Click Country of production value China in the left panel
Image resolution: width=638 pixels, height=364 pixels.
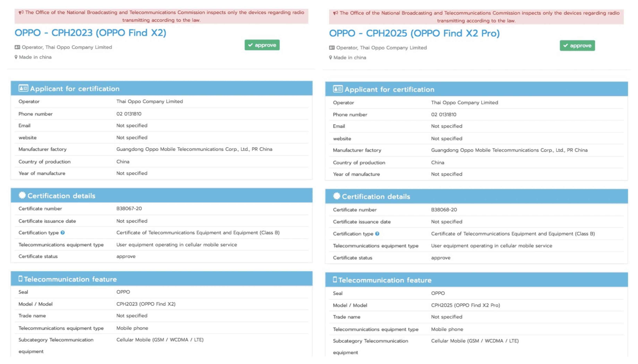(x=123, y=162)
